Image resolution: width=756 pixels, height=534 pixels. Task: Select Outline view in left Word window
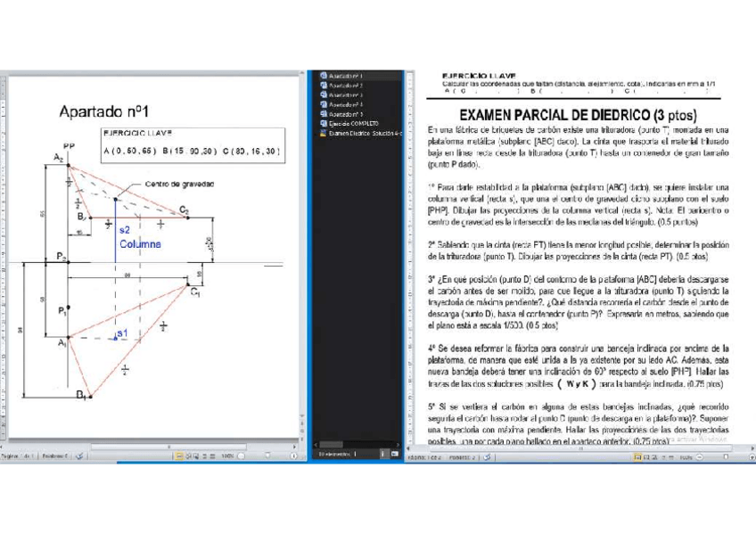[204, 456]
